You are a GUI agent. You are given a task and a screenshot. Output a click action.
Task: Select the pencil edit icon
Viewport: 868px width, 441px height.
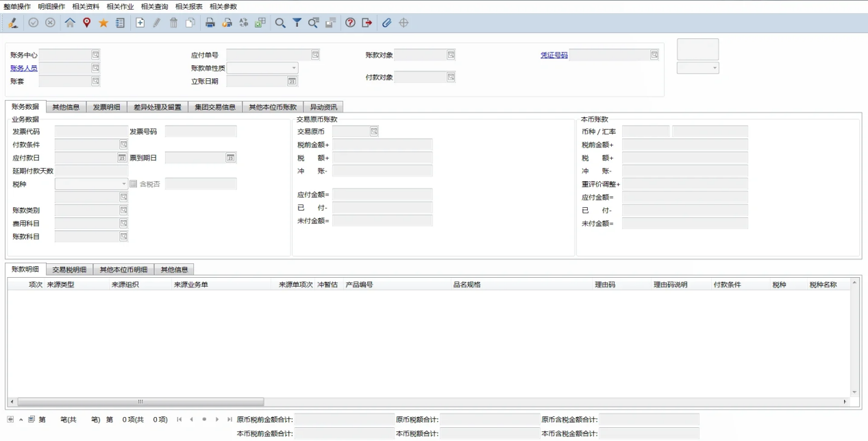(x=157, y=23)
